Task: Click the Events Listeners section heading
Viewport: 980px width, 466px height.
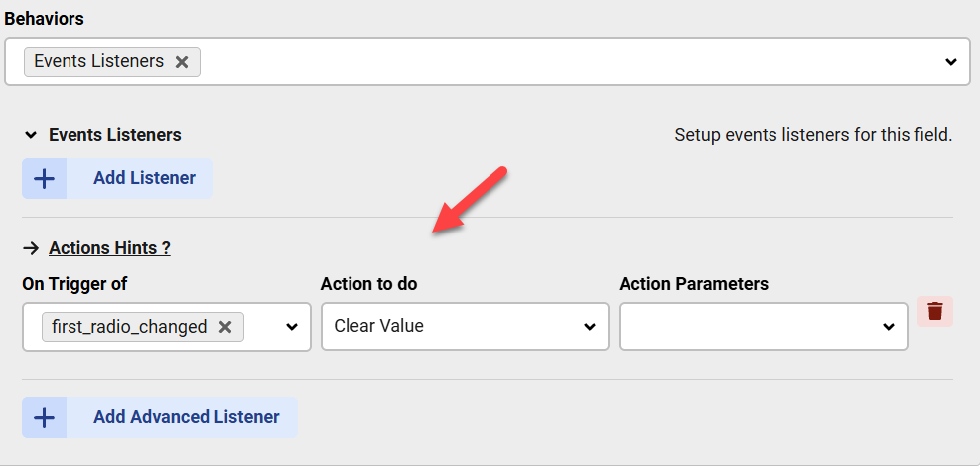Action: tap(115, 135)
